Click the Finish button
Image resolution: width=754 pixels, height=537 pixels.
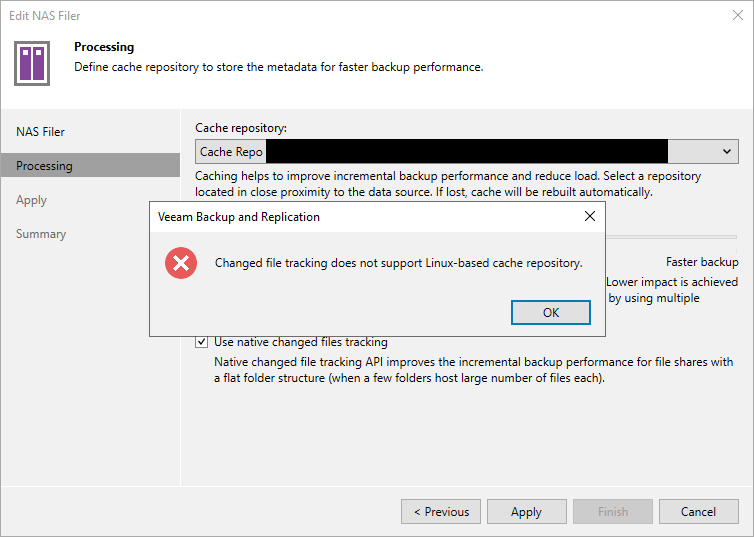pos(613,512)
